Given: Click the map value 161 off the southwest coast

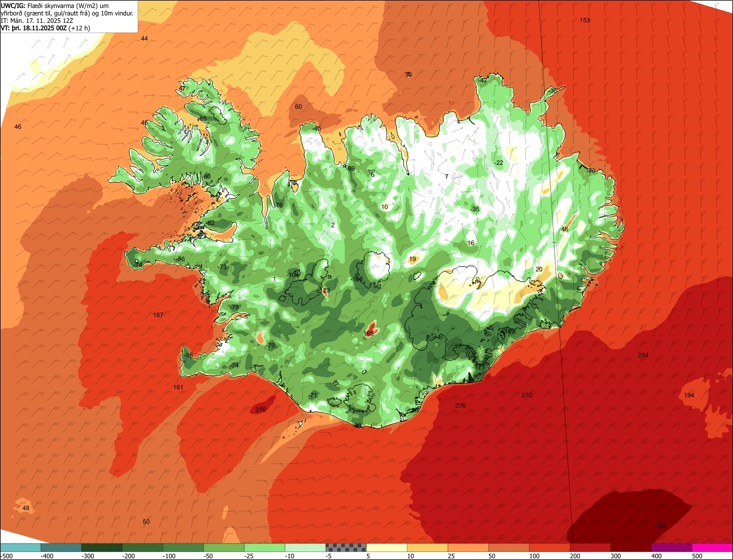Looking at the screenshot, I should click(178, 388).
